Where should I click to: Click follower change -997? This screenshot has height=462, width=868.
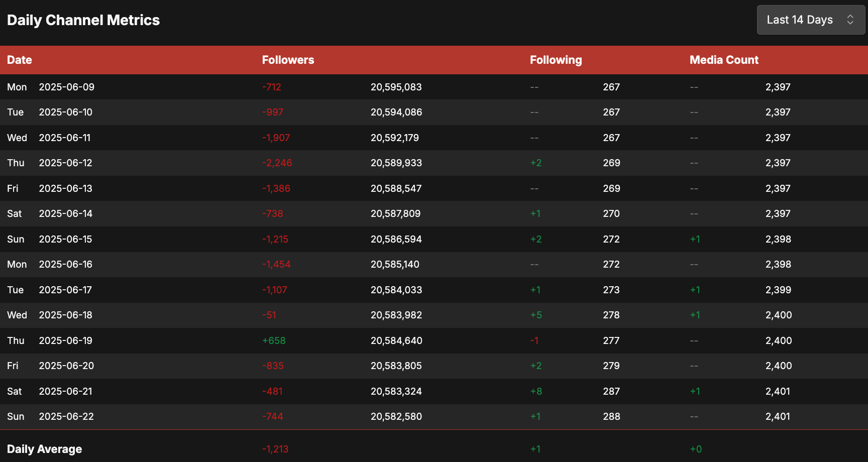[273, 112]
